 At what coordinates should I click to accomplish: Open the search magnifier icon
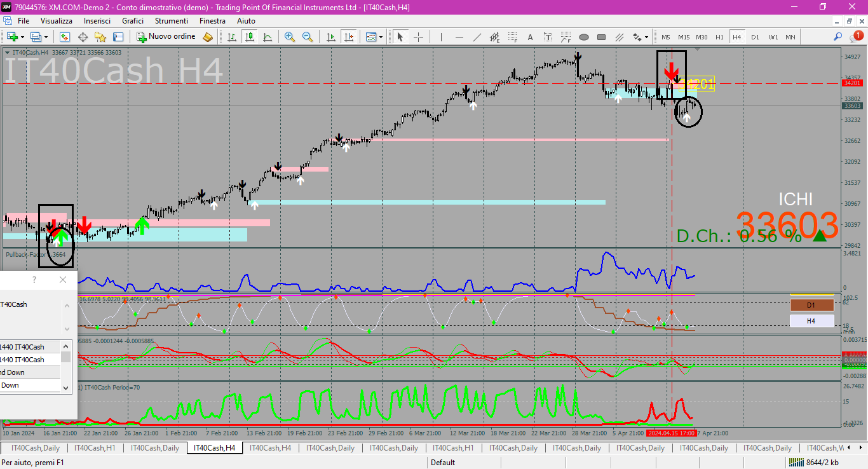[x=838, y=37]
